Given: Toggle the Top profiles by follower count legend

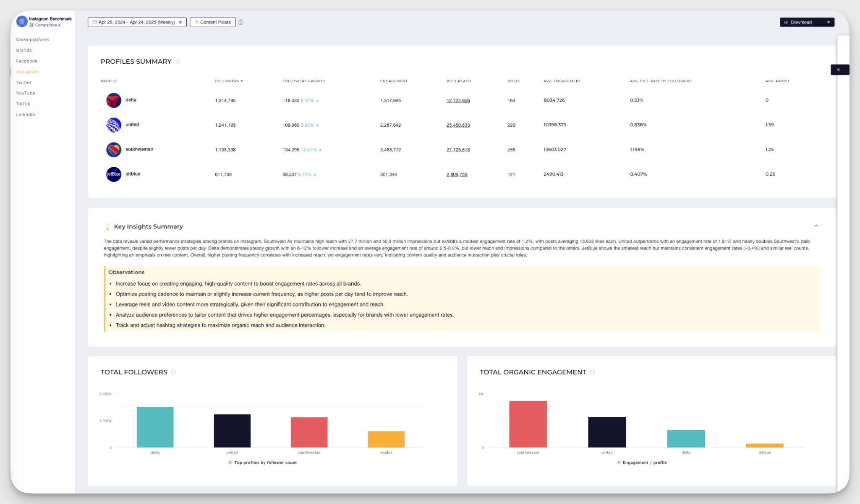Looking at the screenshot, I should pyautogui.click(x=262, y=462).
